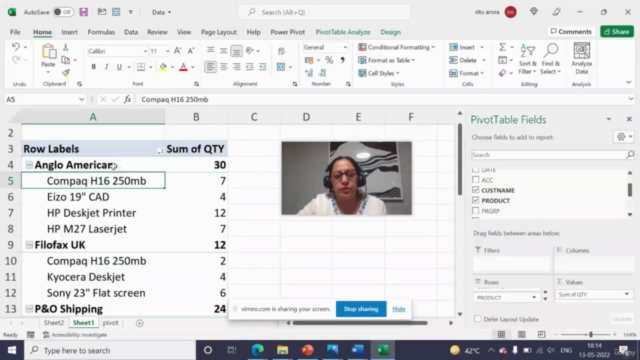Open Row Labels filter dropdown

[160, 151]
